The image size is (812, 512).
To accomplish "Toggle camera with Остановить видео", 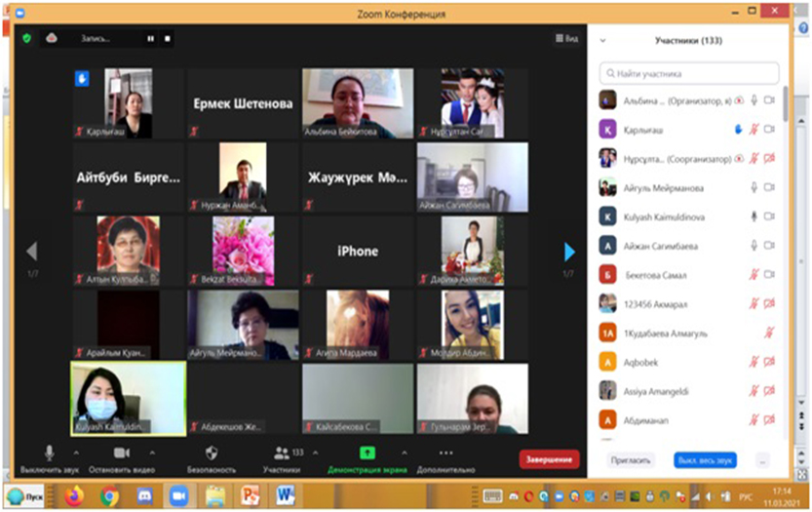I will [122, 458].
